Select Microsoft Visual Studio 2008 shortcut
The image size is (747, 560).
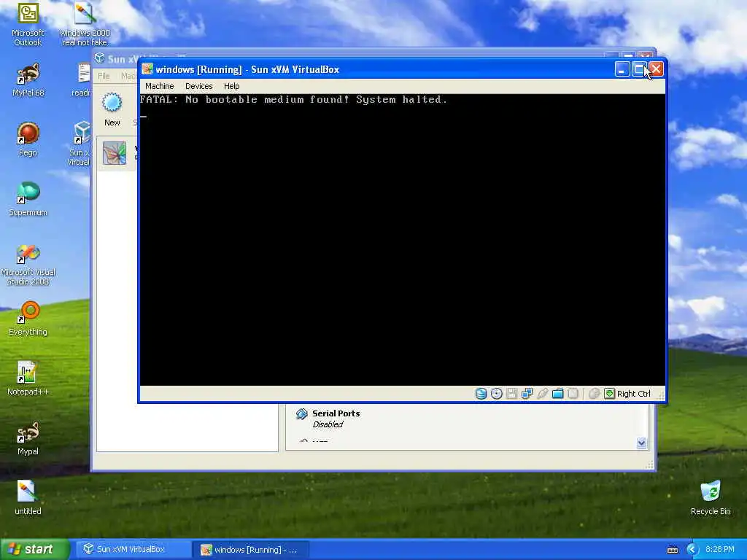click(28, 265)
